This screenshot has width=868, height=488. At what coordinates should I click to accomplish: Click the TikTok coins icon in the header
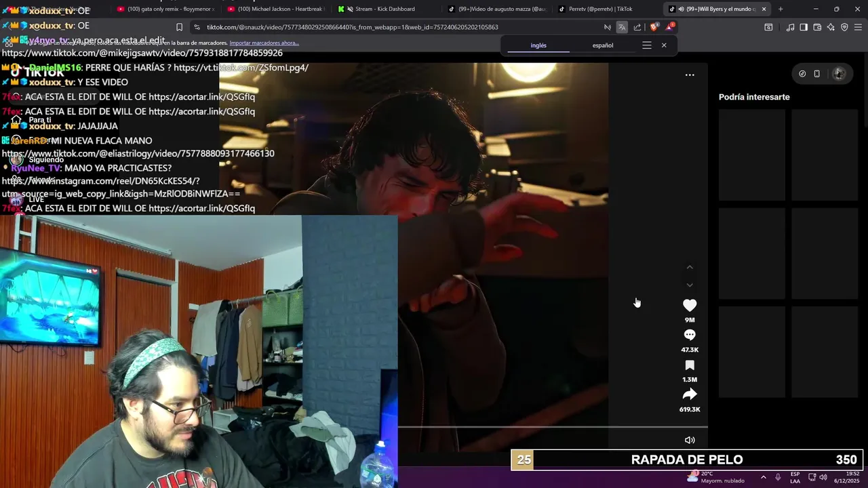tap(802, 74)
